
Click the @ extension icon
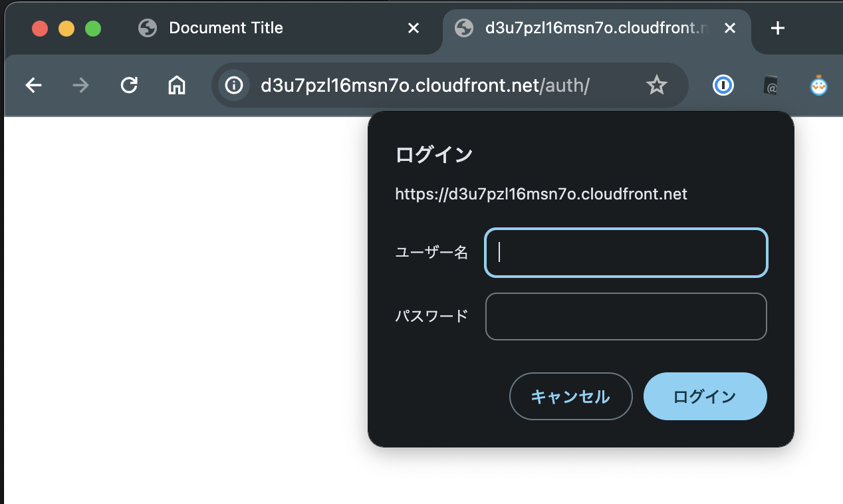tap(770, 85)
